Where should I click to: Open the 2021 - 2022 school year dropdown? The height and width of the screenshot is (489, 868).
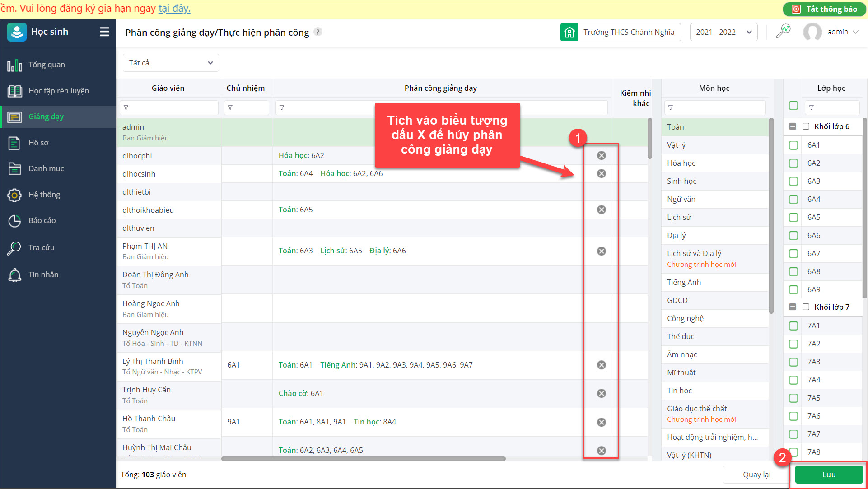click(723, 32)
